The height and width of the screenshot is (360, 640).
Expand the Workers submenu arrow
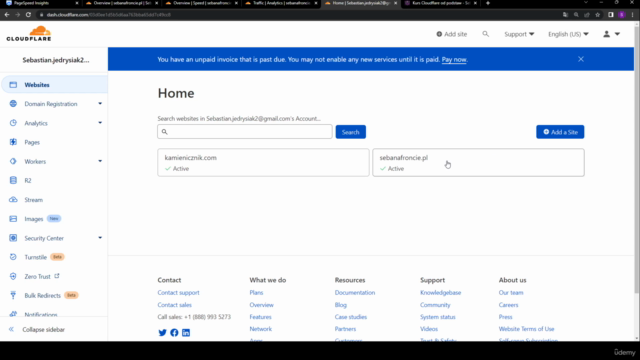click(100, 161)
